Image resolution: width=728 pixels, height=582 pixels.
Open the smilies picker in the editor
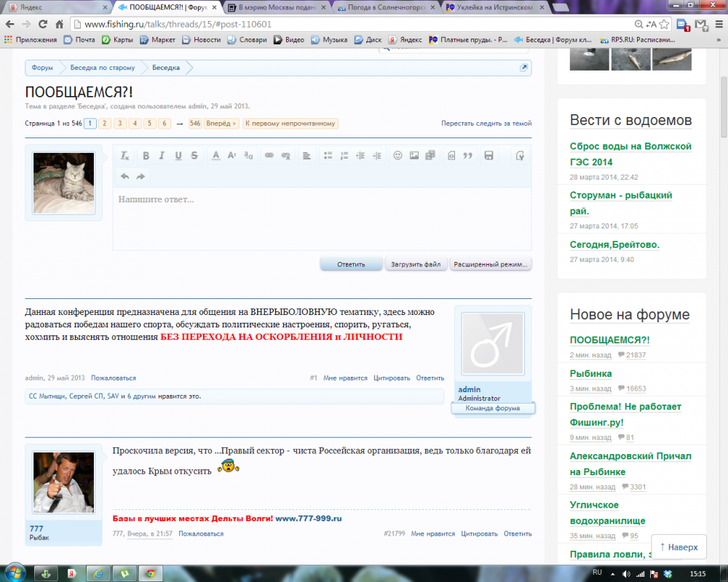(x=397, y=156)
